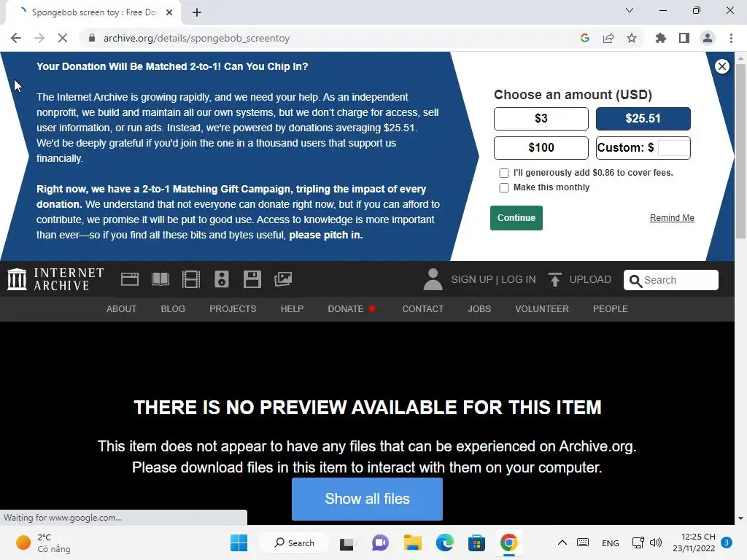Viewport: 747px width, 560px height.
Task: Click LOG IN link
Action: click(x=519, y=279)
